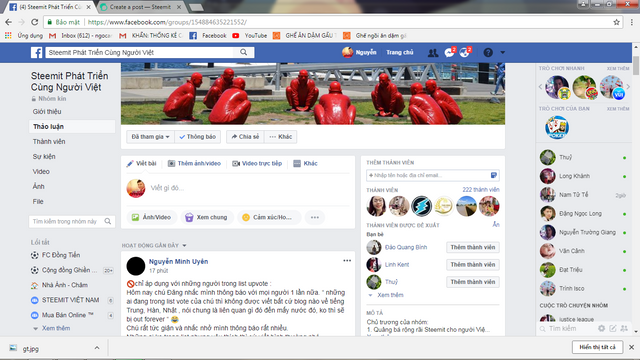Screen dimensions: 640x360
Task: Select the Viết bài tab
Action: point(141,163)
